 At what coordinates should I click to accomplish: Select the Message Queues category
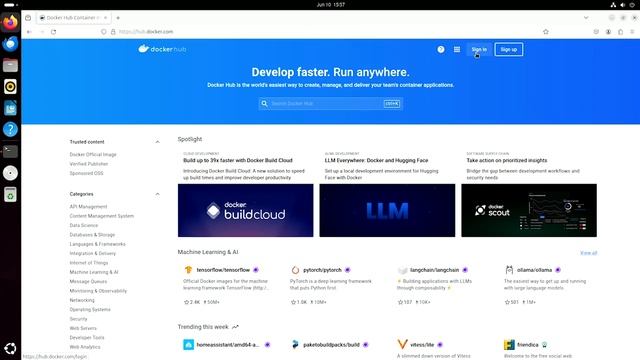[x=88, y=282]
